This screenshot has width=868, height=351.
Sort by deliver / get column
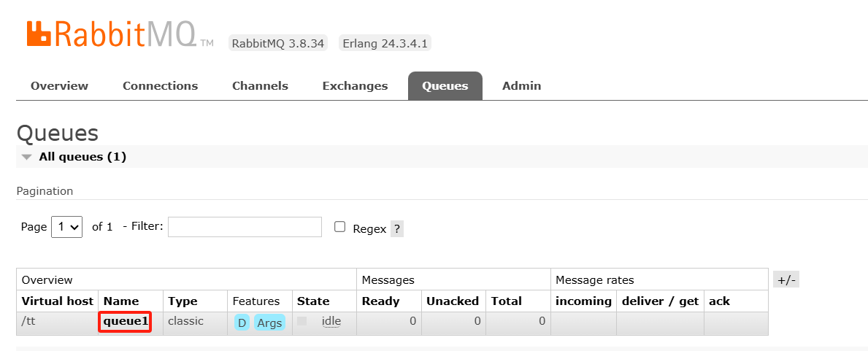pyautogui.click(x=661, y=301)
